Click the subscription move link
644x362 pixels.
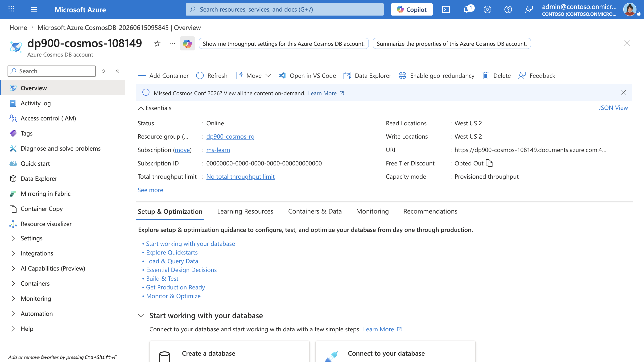point(182,150)
